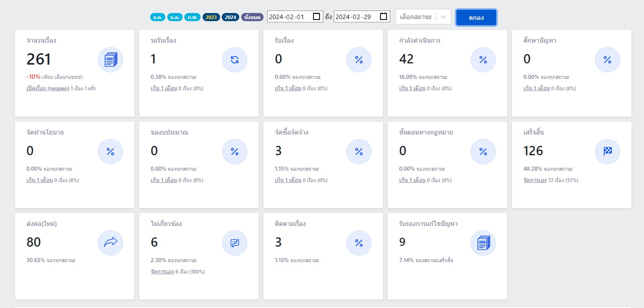Viewport: 644px width, 308px height.
Task: Open the เลือกสถานะ status dropdown
Action: pyautogui.click(x=423, y=17)
